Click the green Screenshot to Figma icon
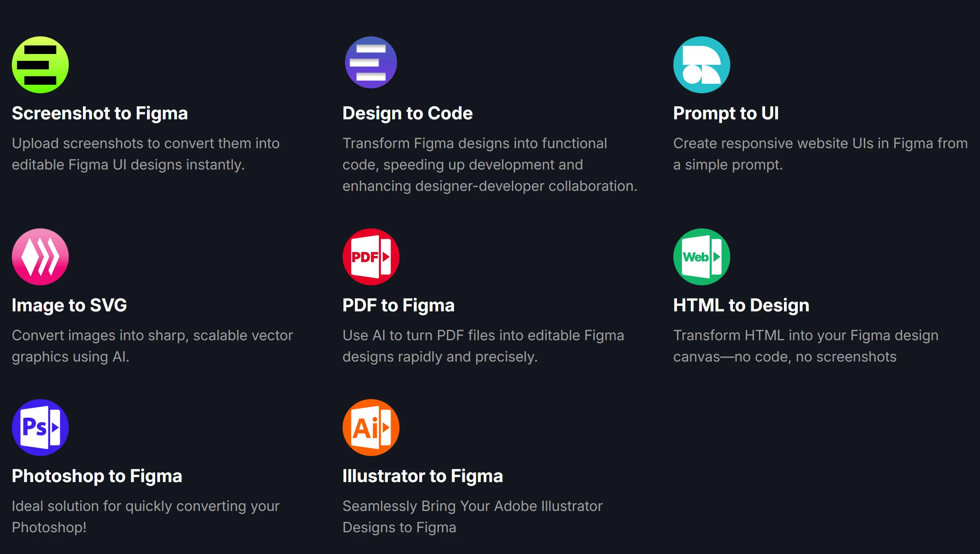 (x=40, y=65)
